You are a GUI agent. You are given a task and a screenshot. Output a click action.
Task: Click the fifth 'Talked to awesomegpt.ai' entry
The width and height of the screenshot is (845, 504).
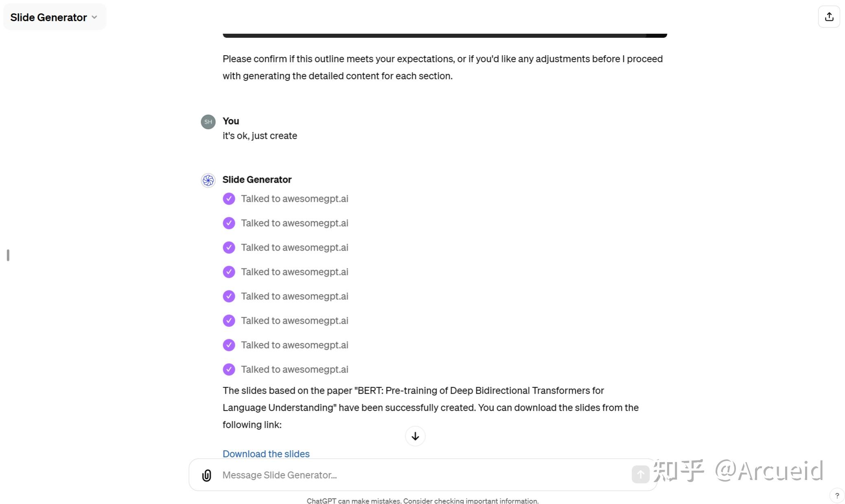[x=295, y=296]
